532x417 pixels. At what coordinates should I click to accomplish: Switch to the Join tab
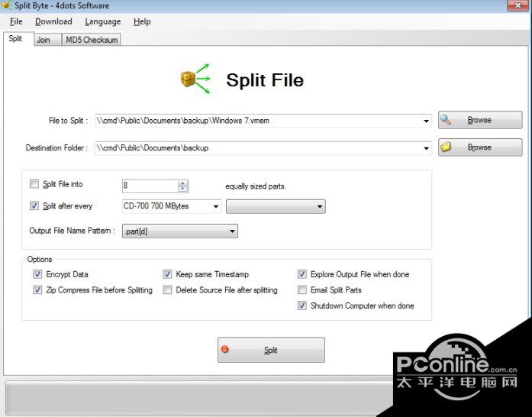[47, 40]
